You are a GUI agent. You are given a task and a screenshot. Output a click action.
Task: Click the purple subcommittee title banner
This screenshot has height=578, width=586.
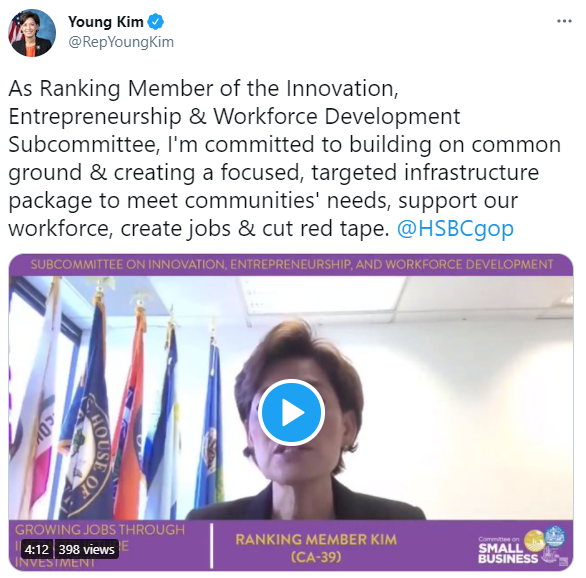(291, 265)
